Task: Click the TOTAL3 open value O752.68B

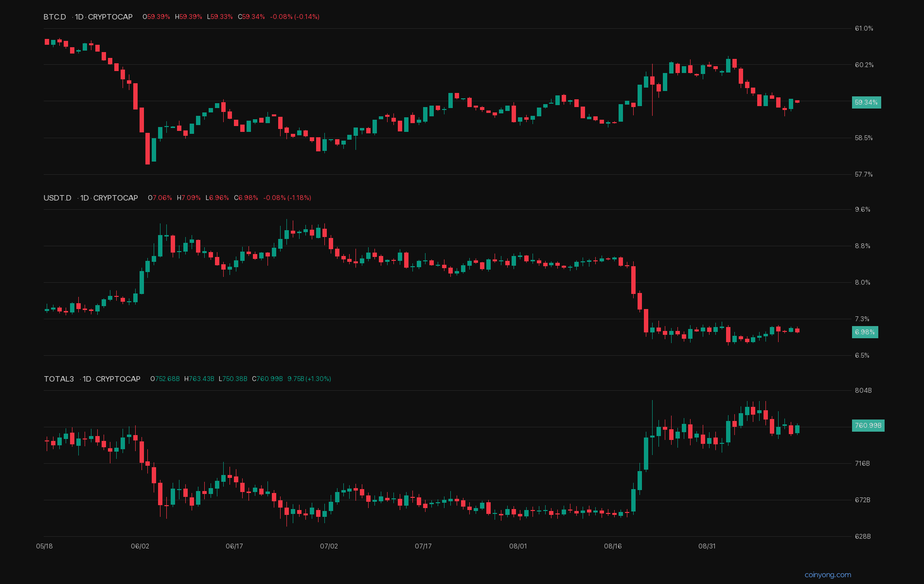Action: point(165,379)
